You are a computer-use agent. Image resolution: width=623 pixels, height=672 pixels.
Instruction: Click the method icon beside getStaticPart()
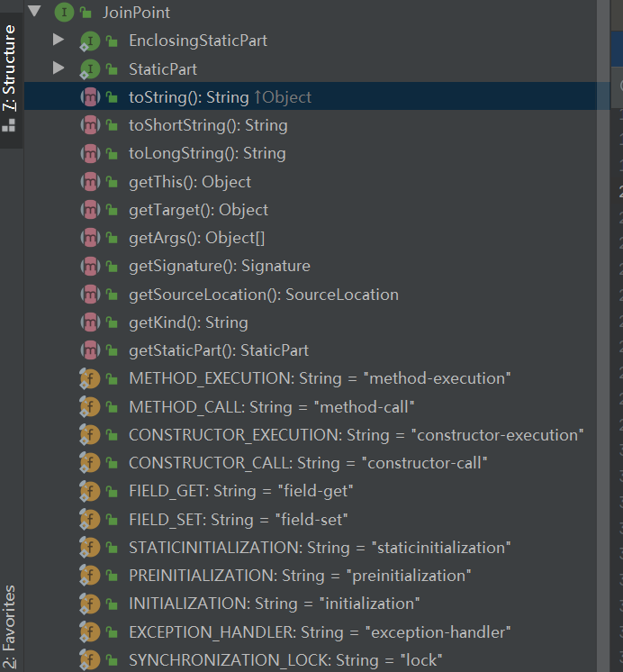coord(90,351)
